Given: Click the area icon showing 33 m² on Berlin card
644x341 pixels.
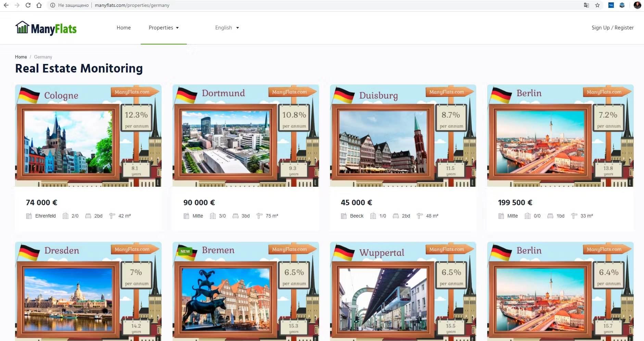Looking at the screenshot, I should click(x=574, y=216).
